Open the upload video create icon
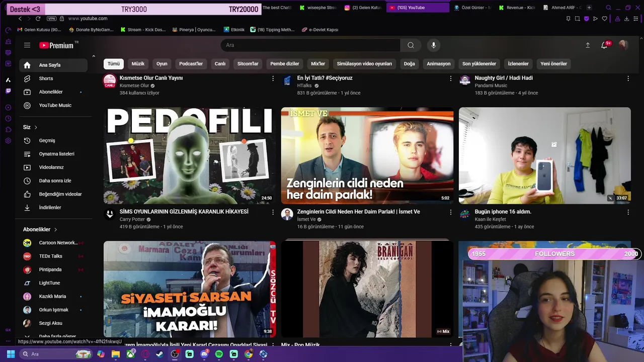644x362 pixels. point(588,45)
